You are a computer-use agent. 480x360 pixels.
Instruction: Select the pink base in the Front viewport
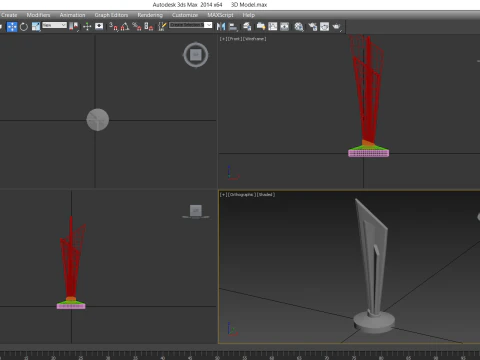pyautogui.click(x=369, y=153)
